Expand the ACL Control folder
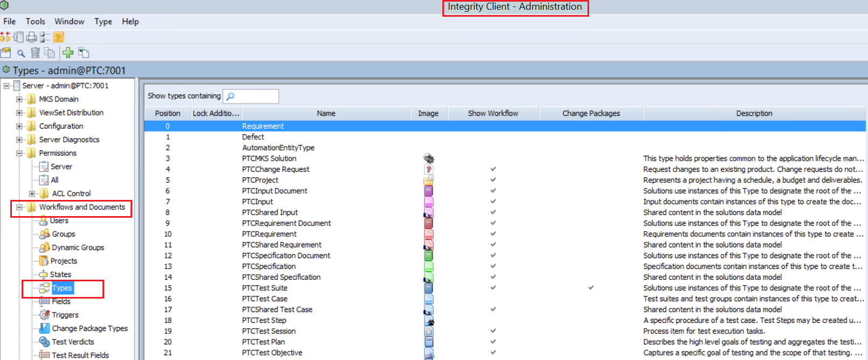 (x=32, y=193)
